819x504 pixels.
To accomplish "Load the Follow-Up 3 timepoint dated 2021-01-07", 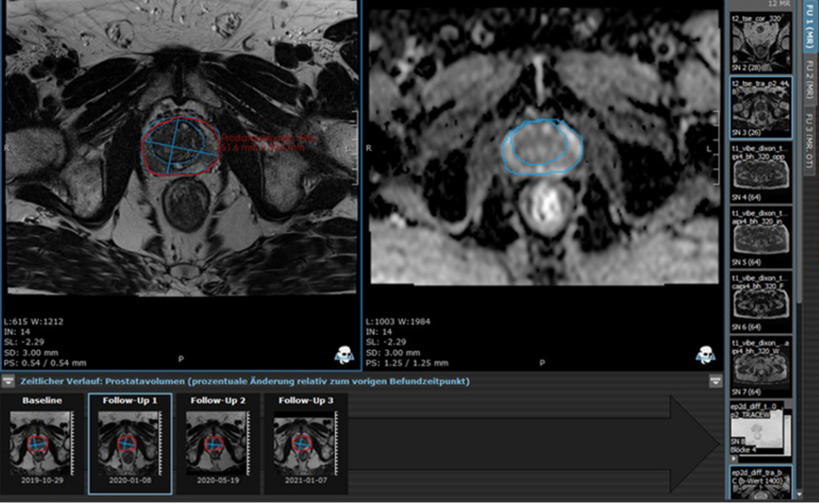I will [x=305, y=444].
